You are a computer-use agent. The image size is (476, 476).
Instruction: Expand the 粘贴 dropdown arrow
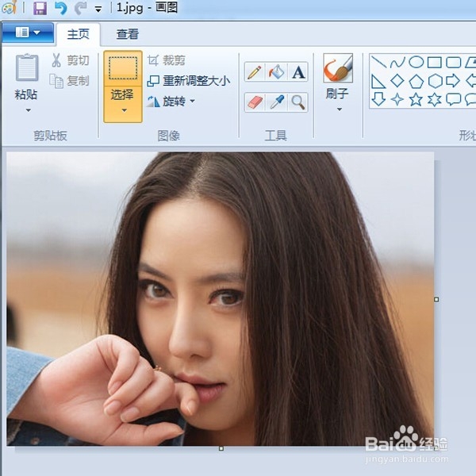click(29, 110)
